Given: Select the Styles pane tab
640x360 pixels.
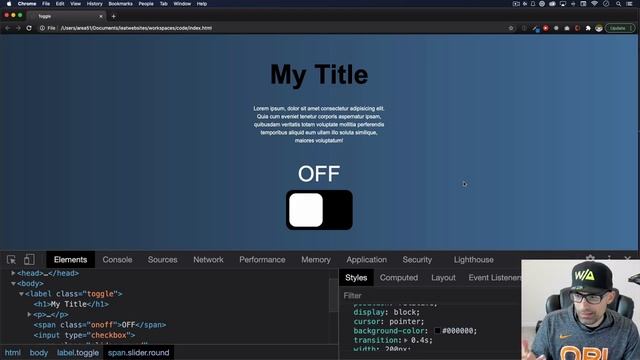Looking at the screenshot, I should (356, 278).
